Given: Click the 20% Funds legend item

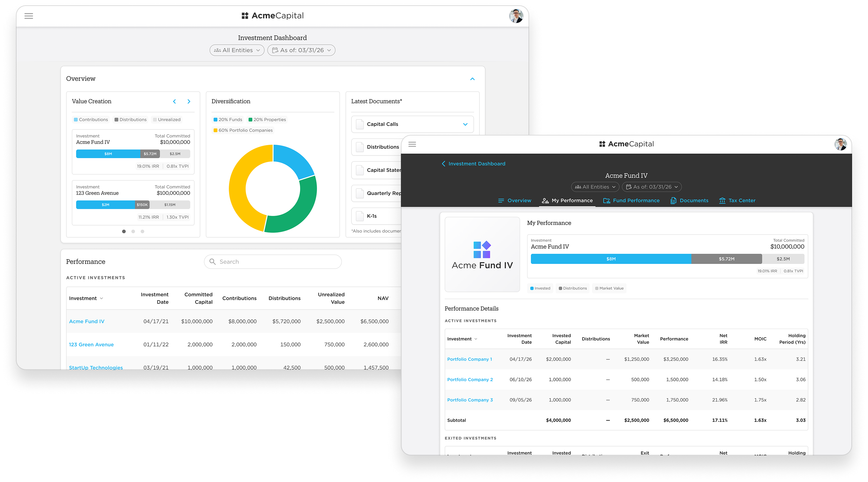Looking at the screenshot, I should (x=227, y=120).
